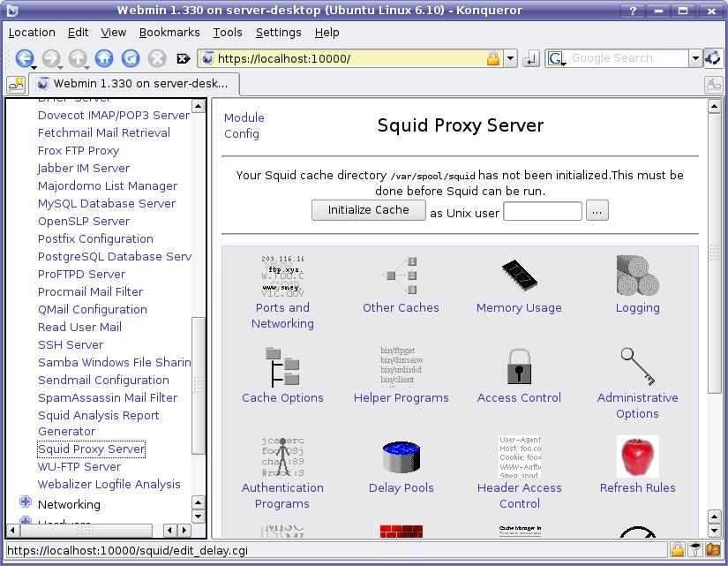The height and width of the screenshot is (566, 728).
Task: Open the Bookmarks menu
Action: click(x=169, y=33)
